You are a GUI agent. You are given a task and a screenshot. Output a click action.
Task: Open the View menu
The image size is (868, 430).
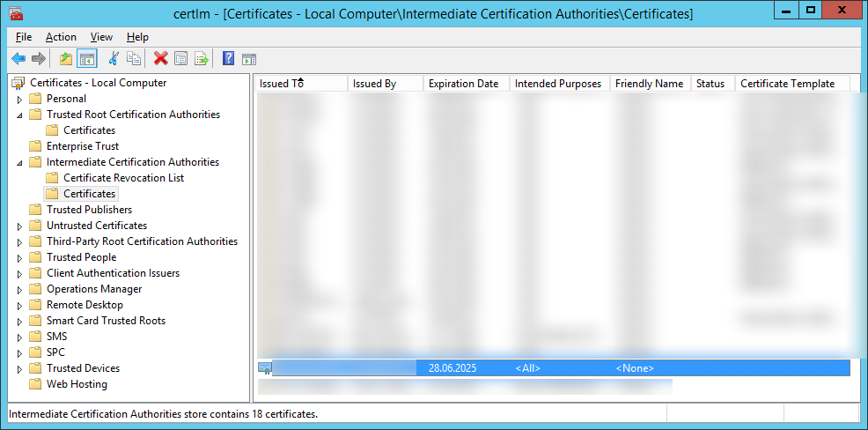coord(101,37)
